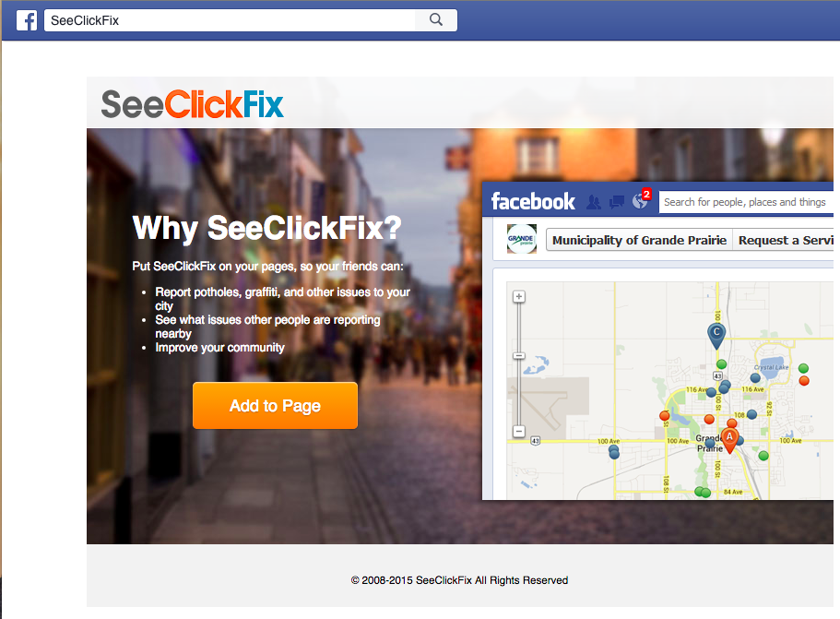Open the Request a Service tab

click(784, 240)
